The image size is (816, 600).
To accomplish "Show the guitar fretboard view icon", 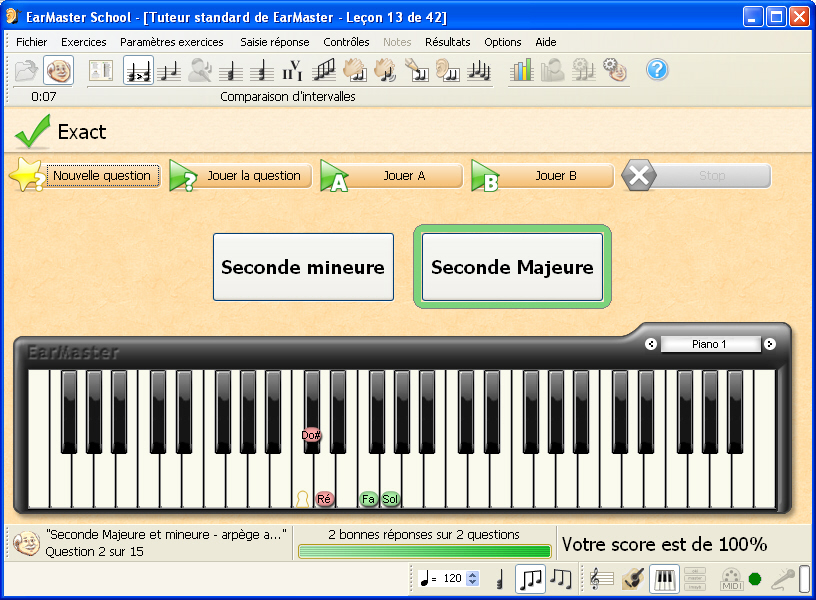I will point(633,578).
